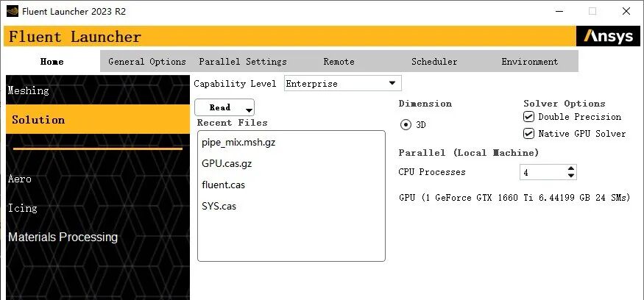Click the CPU Processes input field
Image resolution: width=644 pixels, height=300 pixels.
click(542, 172)
